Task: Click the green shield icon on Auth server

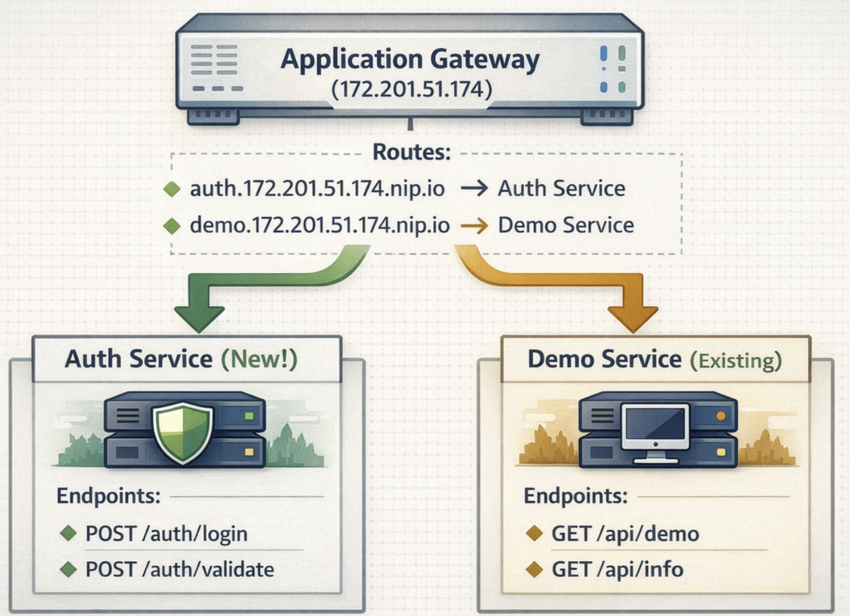Action: [x=183, y=433]
